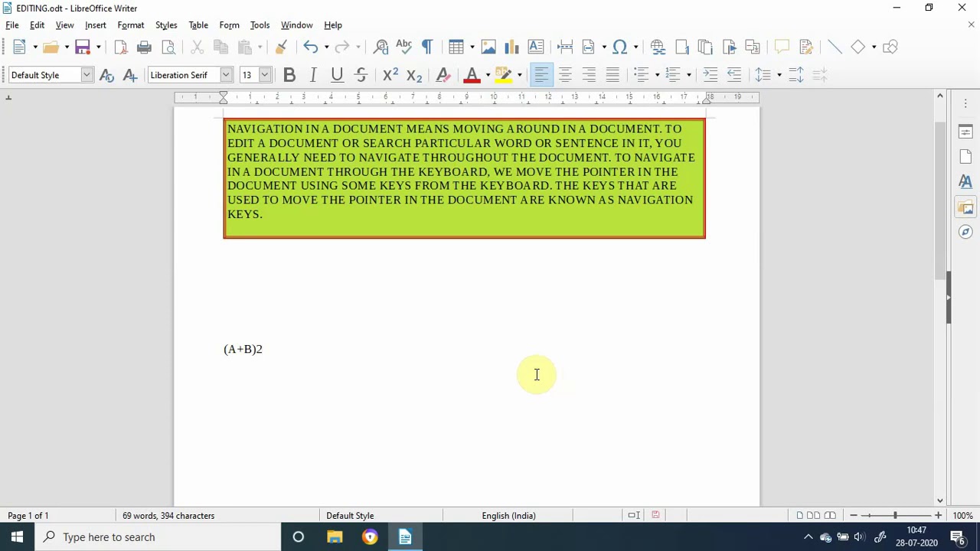Toggle Print Preview
Screen dimensions: 980x551
point(168,47)
